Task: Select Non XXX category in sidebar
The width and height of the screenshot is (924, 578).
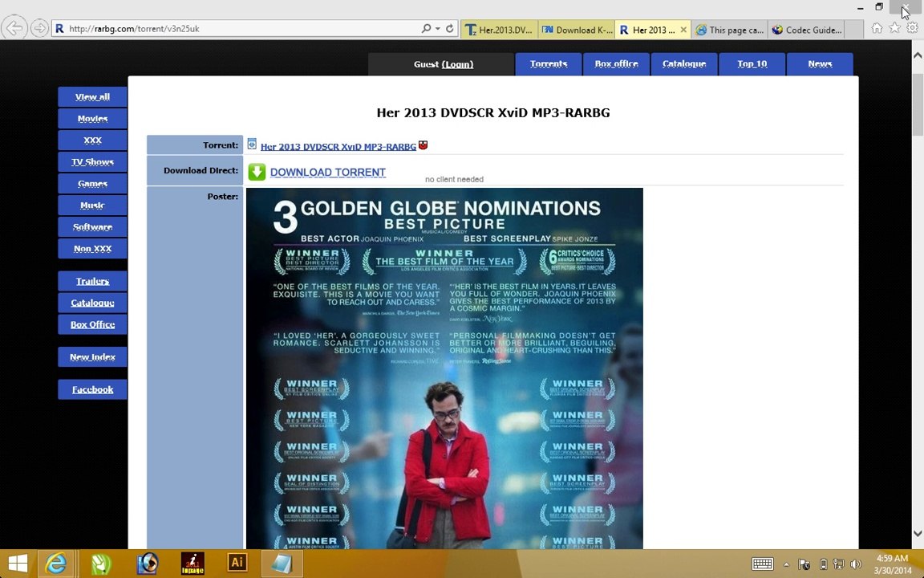Action: click(92, 248)
